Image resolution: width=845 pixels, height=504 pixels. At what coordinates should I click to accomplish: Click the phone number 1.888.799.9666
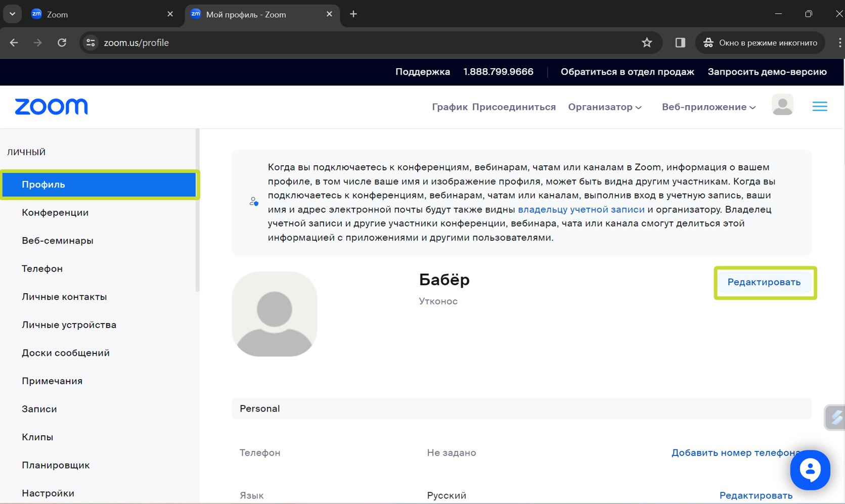pyautogui.click(x=498, y=72)
